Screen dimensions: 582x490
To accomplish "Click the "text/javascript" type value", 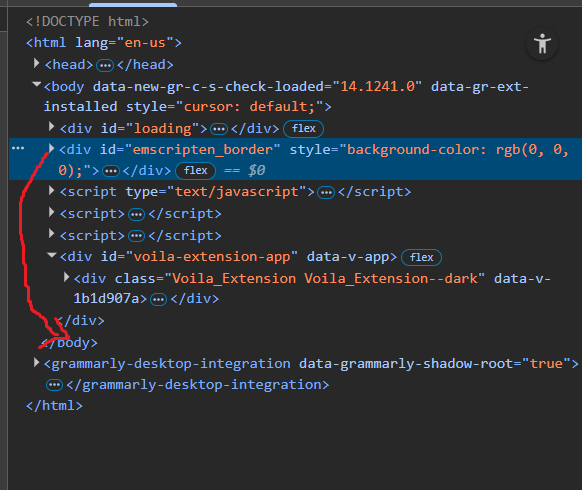I will coord(237,192).
